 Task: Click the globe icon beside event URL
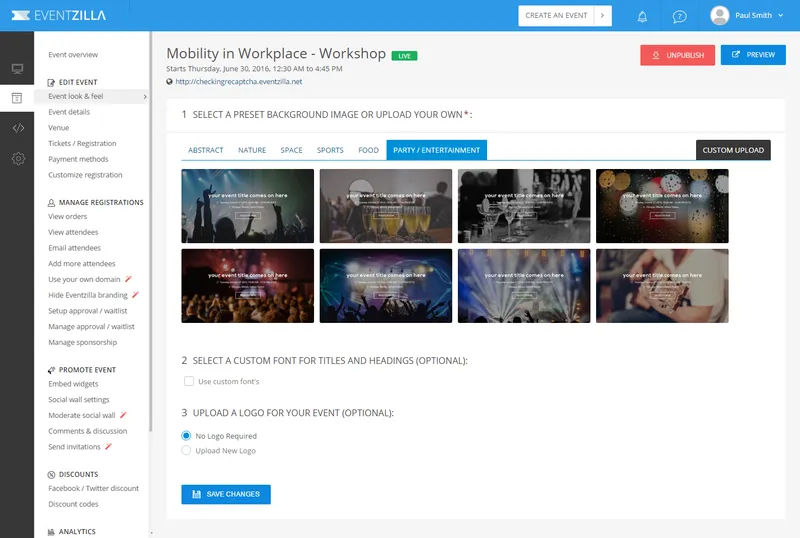(x=169, y=82)
